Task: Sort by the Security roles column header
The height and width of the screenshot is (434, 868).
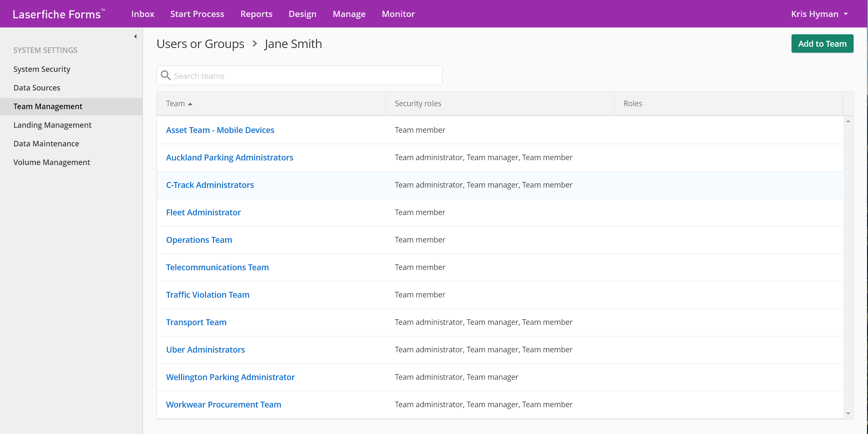Action: click(418, 104)
